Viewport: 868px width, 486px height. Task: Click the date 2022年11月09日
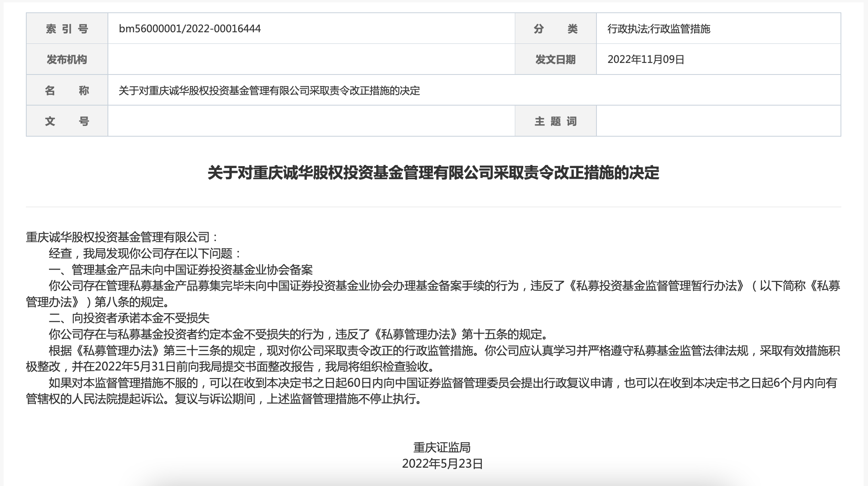(x=645, y=59)
